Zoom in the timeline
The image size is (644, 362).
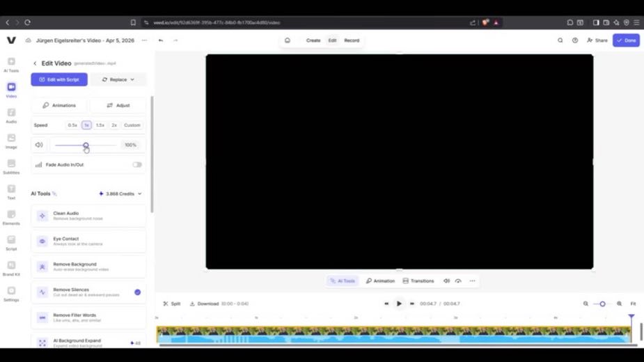click(620, 304)
